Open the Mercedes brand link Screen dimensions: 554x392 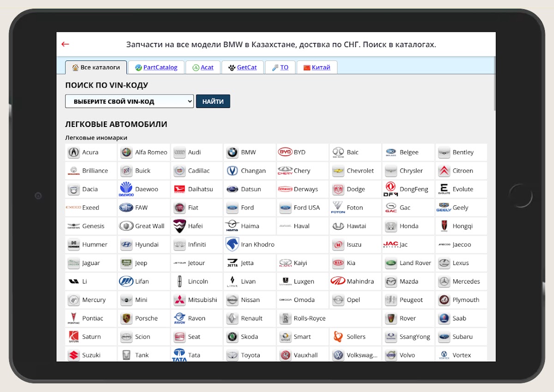tap(466, 282)
